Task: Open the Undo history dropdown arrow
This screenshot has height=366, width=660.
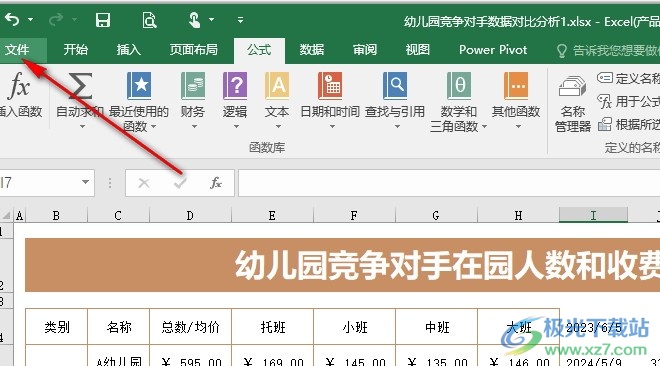Action: click(x=30, y=19)
